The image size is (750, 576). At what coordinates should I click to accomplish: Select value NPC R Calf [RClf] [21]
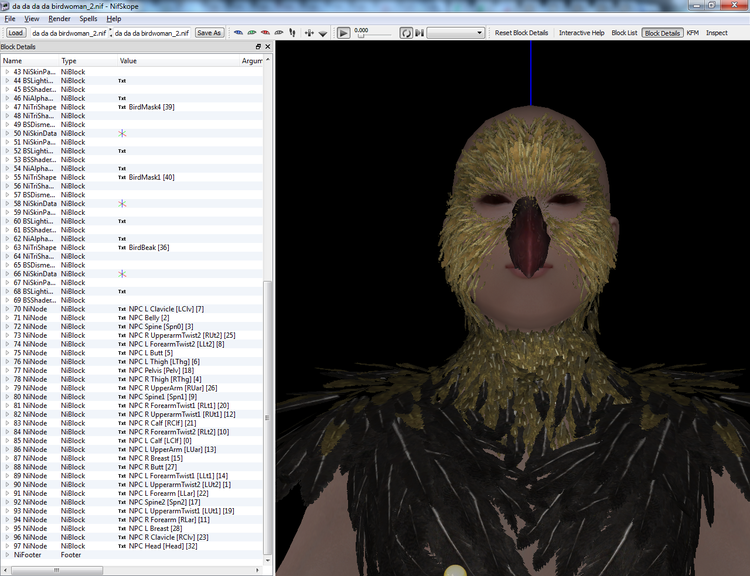click(162, 423)
